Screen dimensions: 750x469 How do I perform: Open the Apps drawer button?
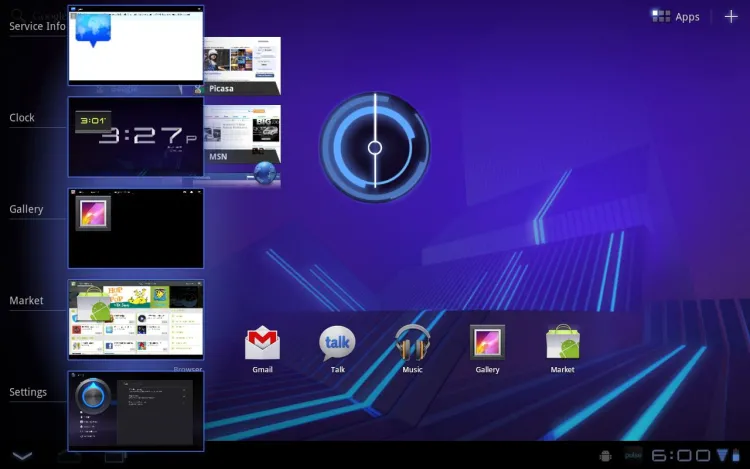[x=676, y=16]
